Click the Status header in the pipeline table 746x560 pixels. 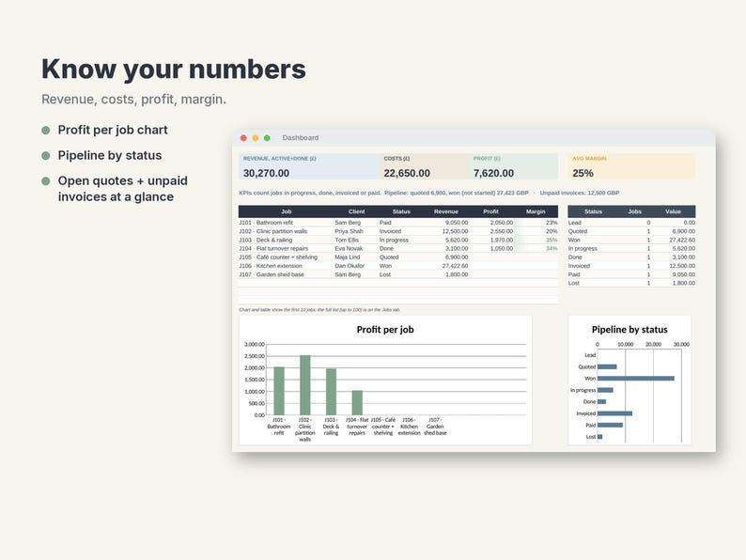tap(593, 211)
